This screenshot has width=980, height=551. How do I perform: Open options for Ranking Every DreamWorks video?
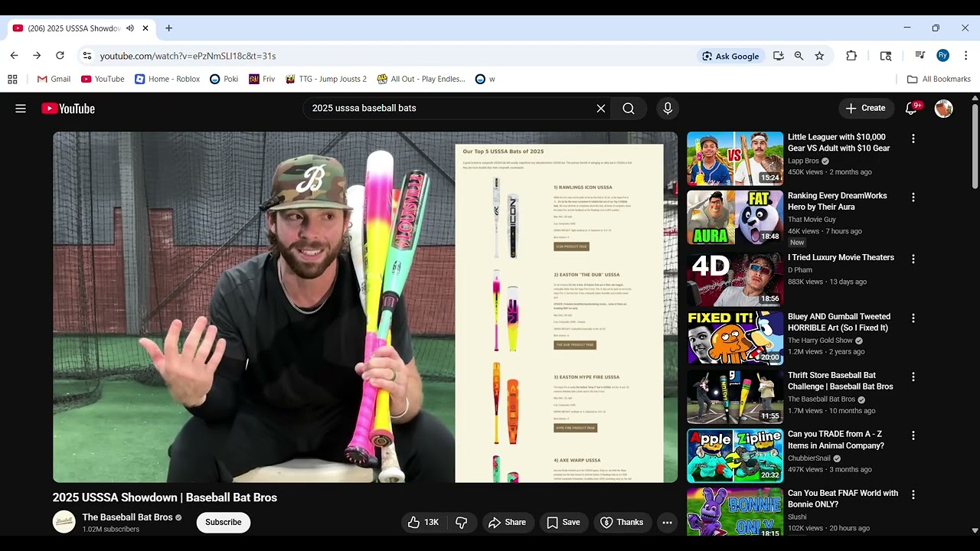pyautogui.click(x=913, y=197)
